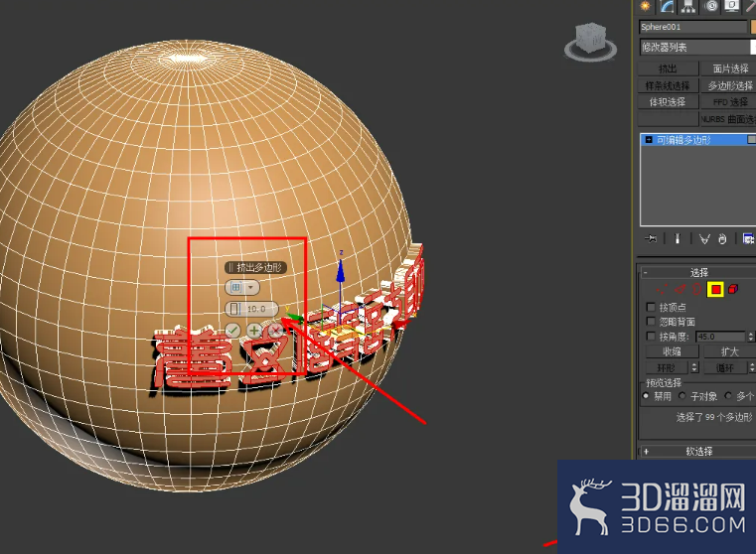Click the Pin Stack icon
This screenshot has height=554, width=756.
tap(650, 239)
